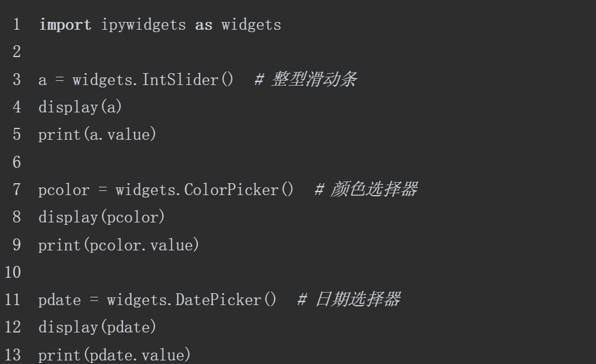Click line number 10 in the gutter

(13, 273)
